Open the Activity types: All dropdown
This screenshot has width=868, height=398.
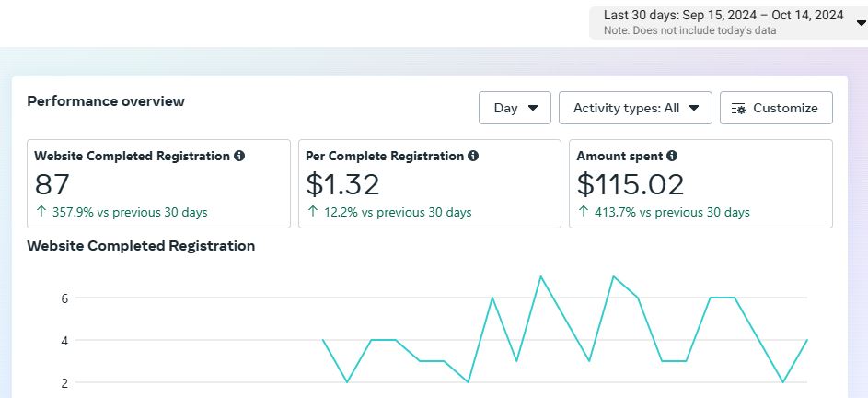pyautogui.click(x=635, y=108)
